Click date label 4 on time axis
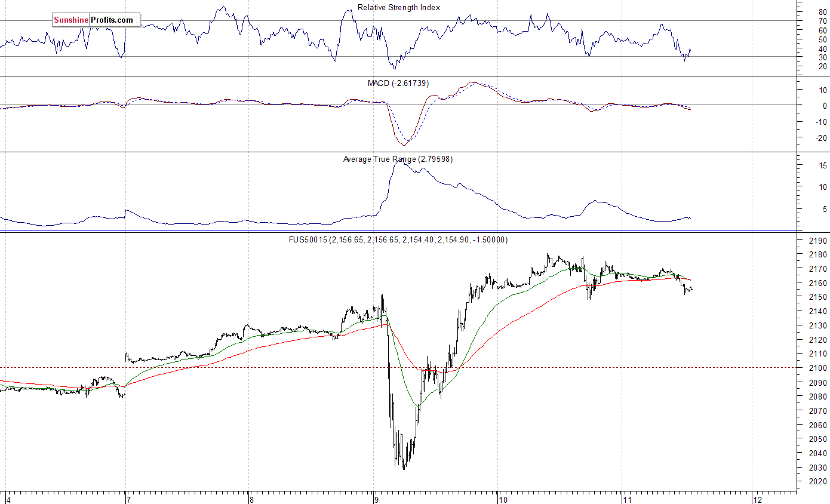The width and height of the screenshot is (830, 504). [8, 499]
